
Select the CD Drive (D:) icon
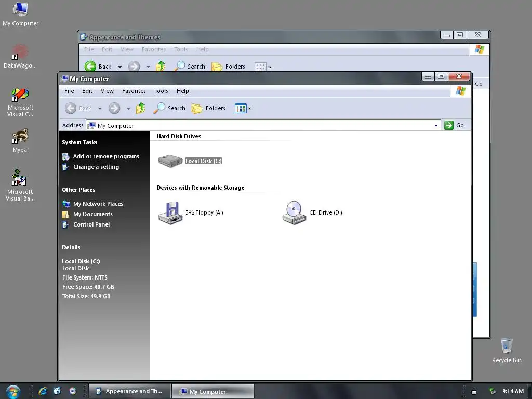tap(294, 212)
